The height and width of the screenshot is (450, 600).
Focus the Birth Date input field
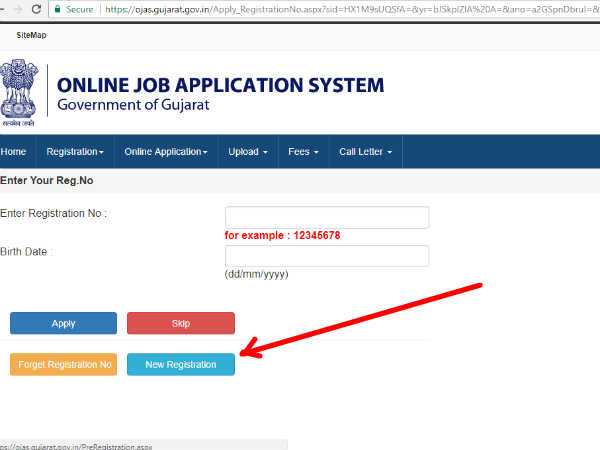(327, 256)
